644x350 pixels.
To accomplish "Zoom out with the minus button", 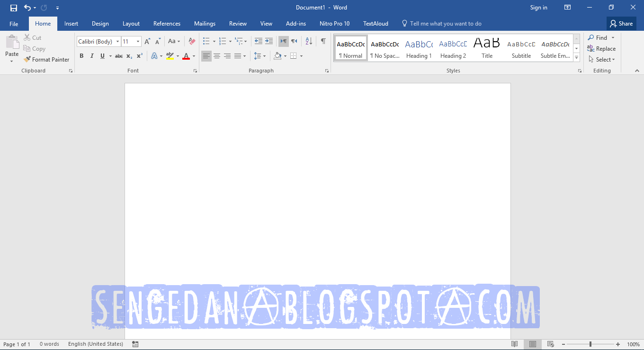I will click(x=563, y=344).
